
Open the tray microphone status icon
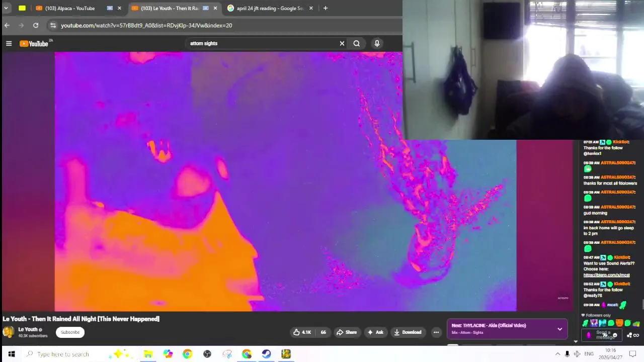567,354
